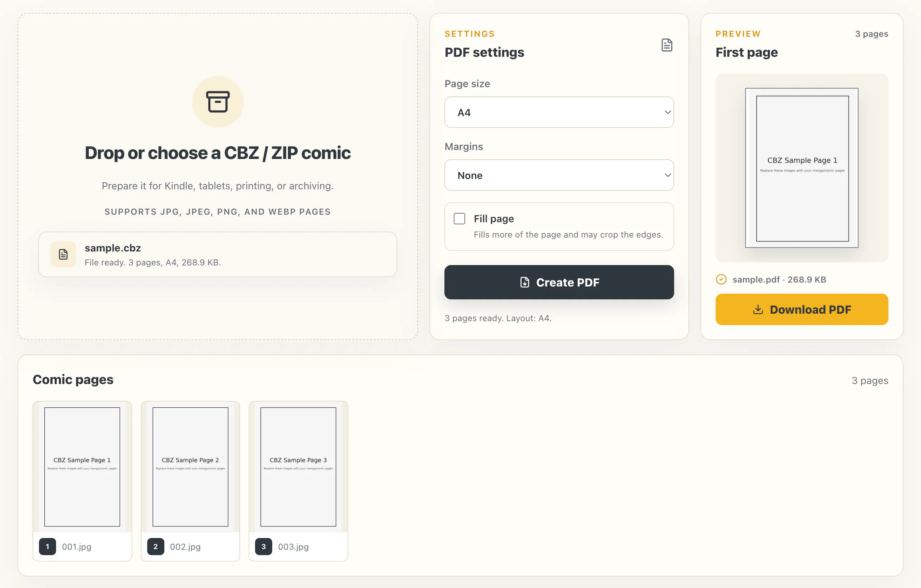Click the file icon beside sample.cbz

click(63, 254)
